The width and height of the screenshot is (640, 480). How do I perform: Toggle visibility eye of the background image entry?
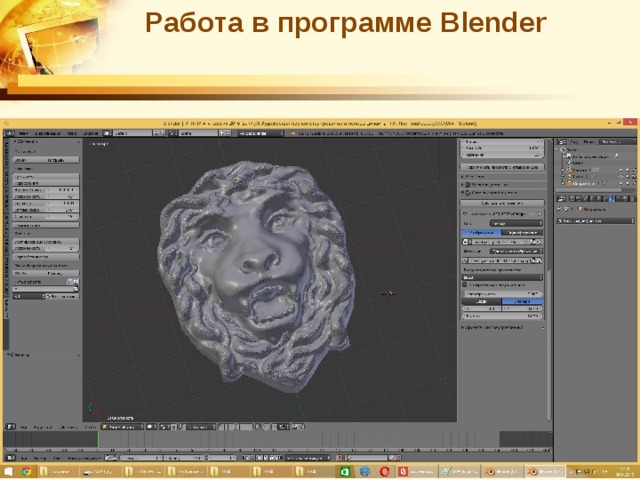tap(533, 213)
